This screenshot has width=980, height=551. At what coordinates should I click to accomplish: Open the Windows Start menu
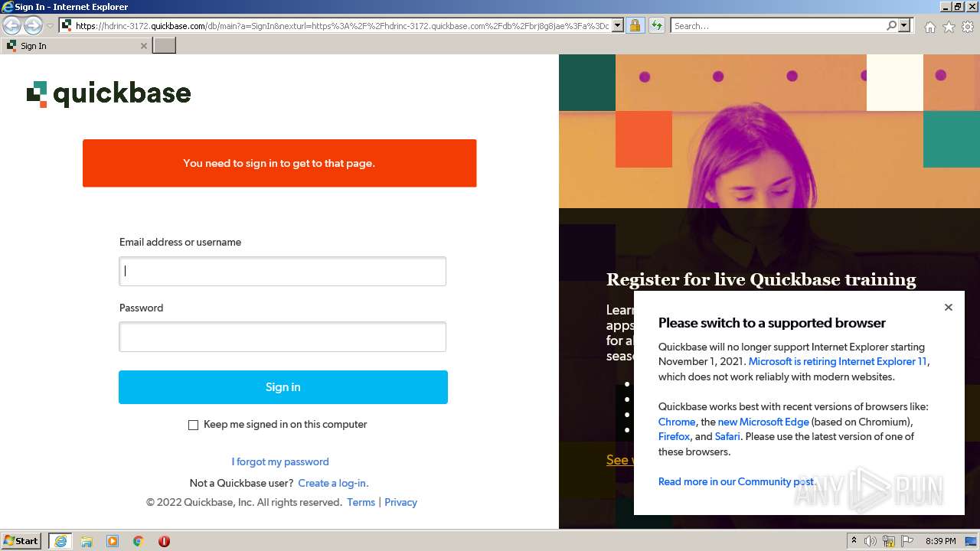click(21, 541)
